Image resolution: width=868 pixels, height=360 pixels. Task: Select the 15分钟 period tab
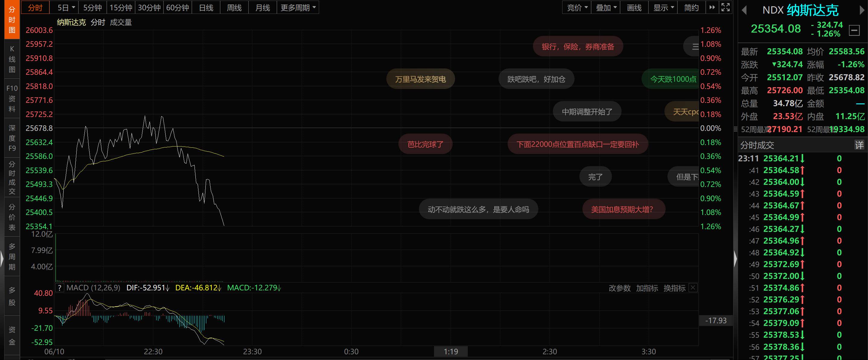pos(121,8)
